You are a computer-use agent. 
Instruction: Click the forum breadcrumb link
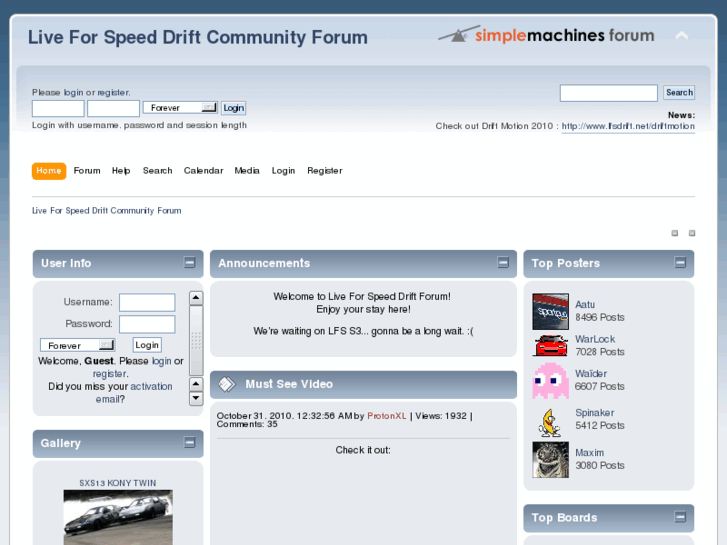(x=107, y=211)
